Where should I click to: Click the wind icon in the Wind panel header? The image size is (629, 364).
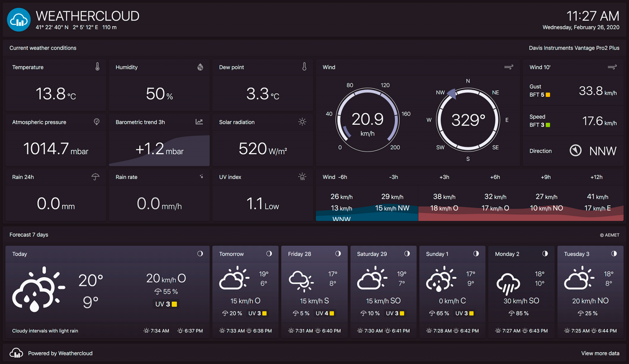click(509, 67)
